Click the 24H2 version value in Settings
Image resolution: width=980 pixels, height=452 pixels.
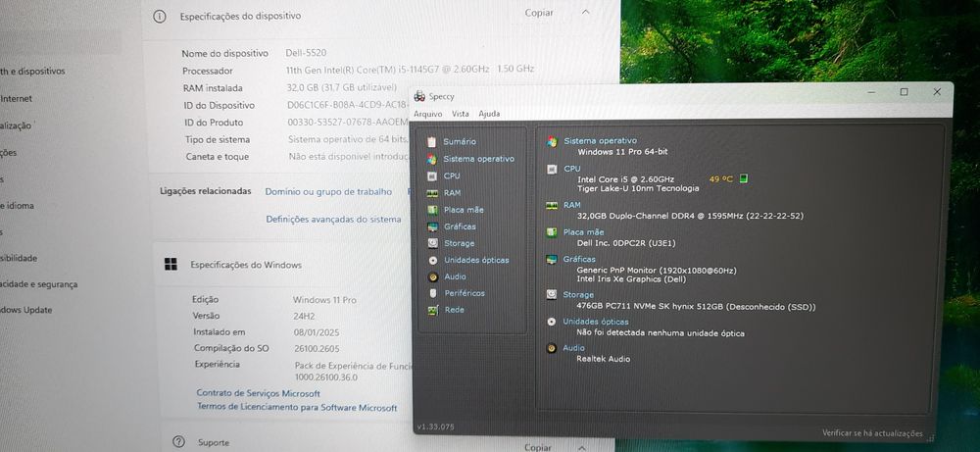[x=305, y=317]
